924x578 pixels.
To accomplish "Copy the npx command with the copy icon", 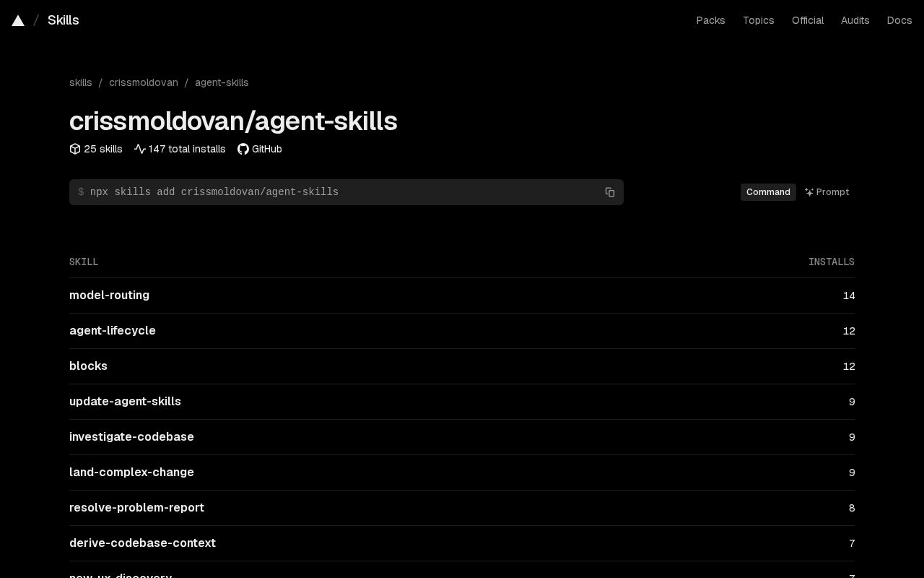I will click(610, 192).
